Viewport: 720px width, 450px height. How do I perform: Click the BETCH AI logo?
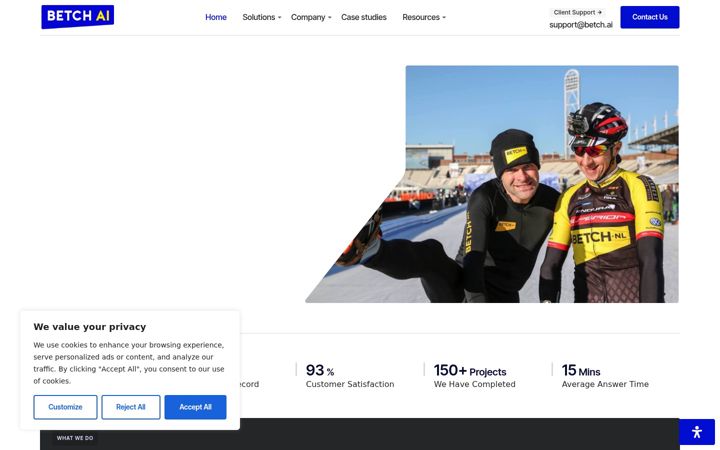[x=78, y=17]
